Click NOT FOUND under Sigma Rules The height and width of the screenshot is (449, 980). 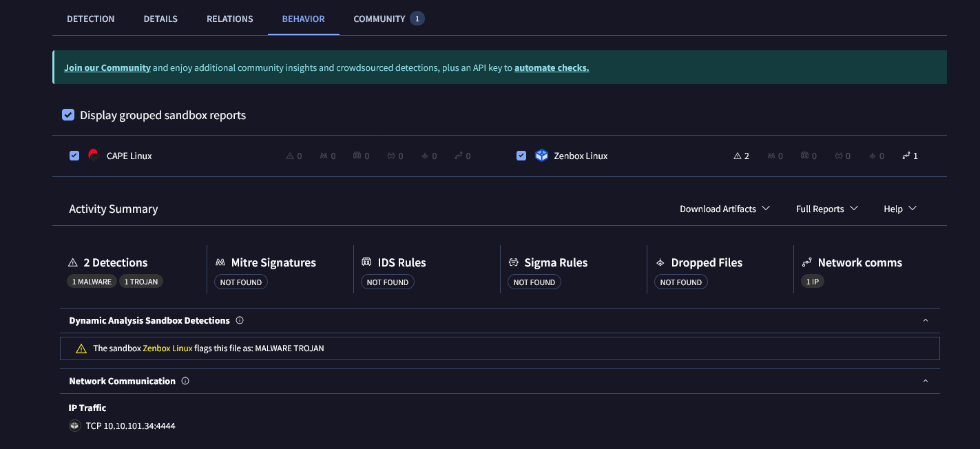(534, 282)
